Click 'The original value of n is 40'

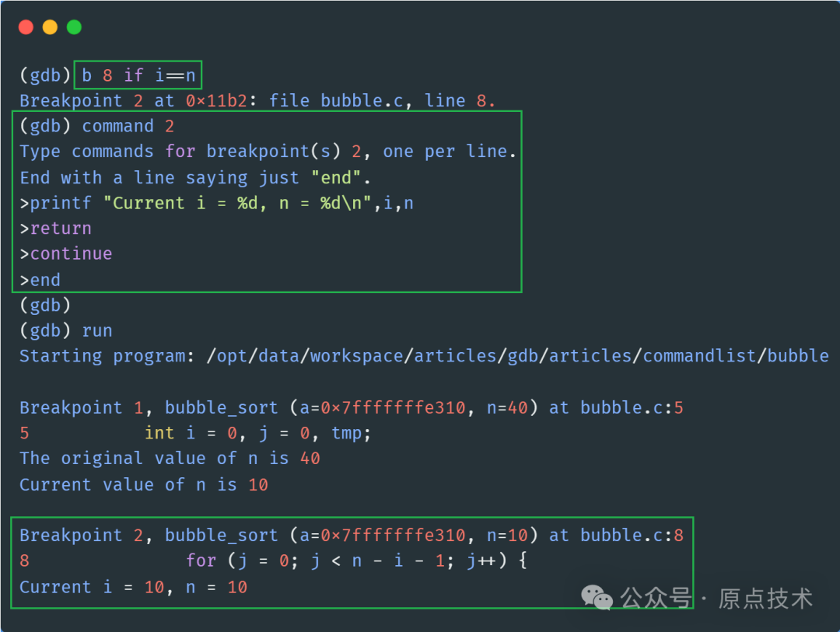(170, 459)
